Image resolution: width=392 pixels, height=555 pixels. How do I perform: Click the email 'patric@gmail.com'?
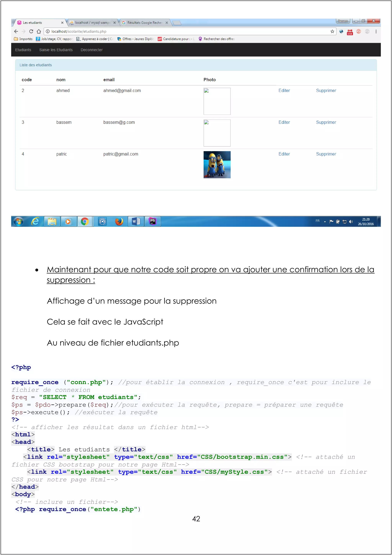tap(121, 154)
